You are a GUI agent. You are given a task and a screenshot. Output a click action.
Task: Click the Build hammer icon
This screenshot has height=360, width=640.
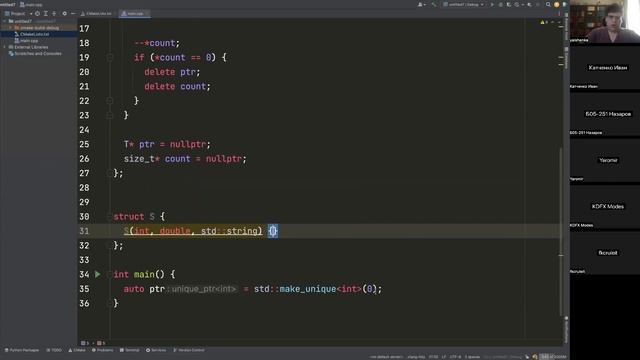[x=434, y=4]
